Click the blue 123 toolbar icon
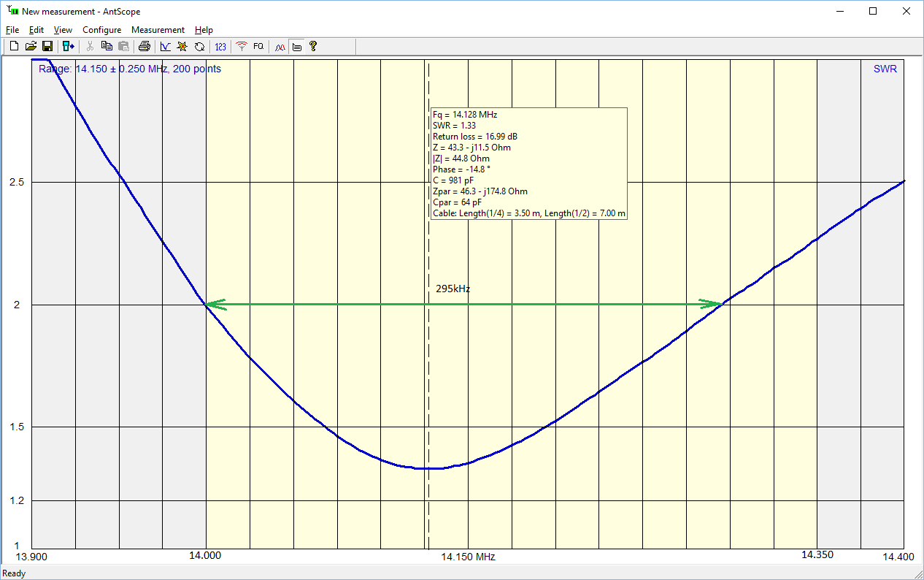This screenshot has width=924, height=580. pyautogui.click(x=220, y=47)
